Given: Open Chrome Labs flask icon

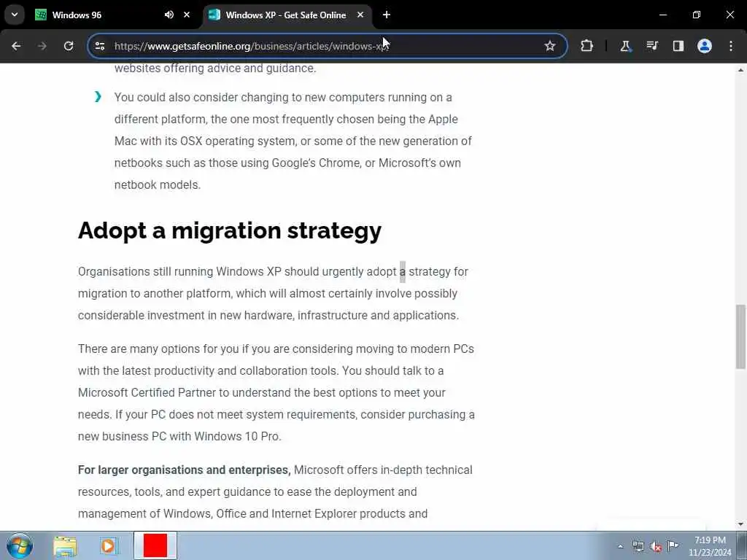Looking at the screenshot, I should tap(625, 46).
